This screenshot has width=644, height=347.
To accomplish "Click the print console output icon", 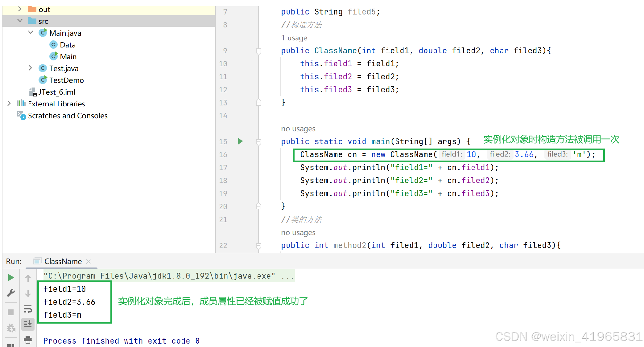I will (28, 340).
